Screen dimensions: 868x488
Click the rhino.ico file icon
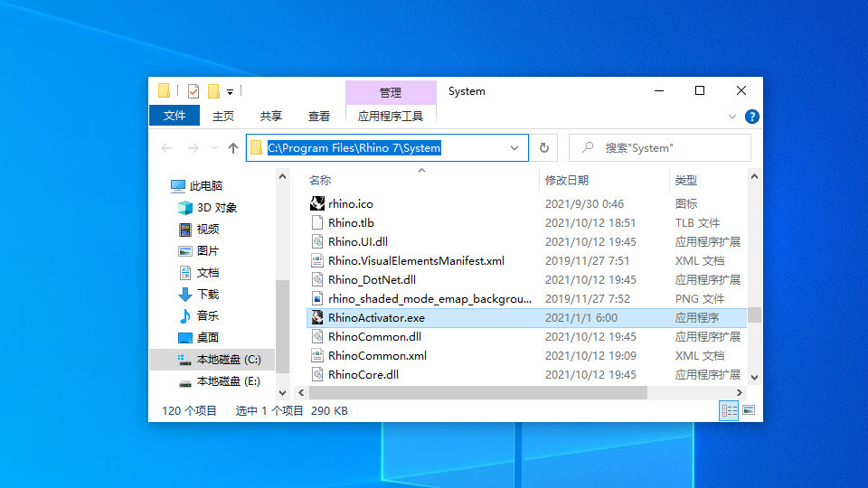tap(317, 204)
